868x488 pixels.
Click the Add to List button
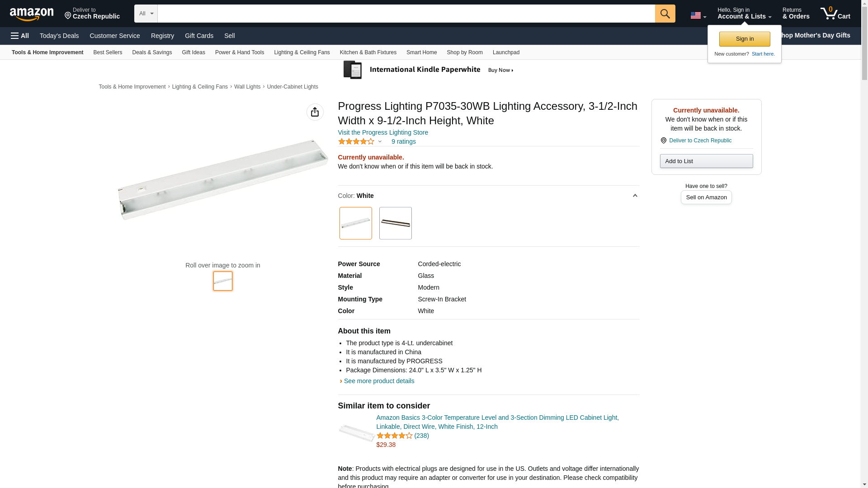[706, 161]
